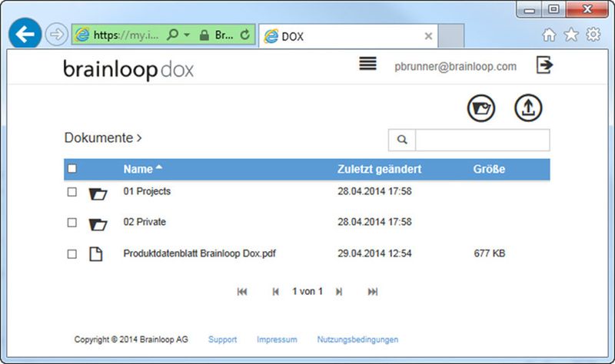Sort by Größe column header

coord(489,169)
